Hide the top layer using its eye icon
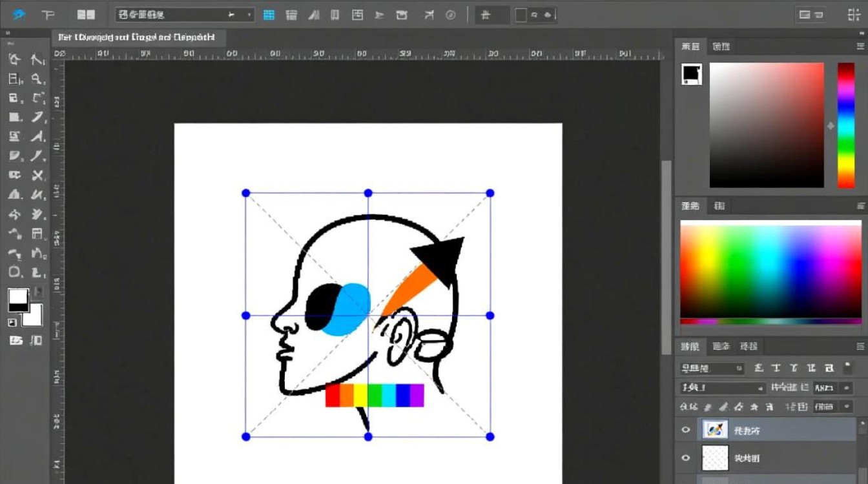 (686, 430)
